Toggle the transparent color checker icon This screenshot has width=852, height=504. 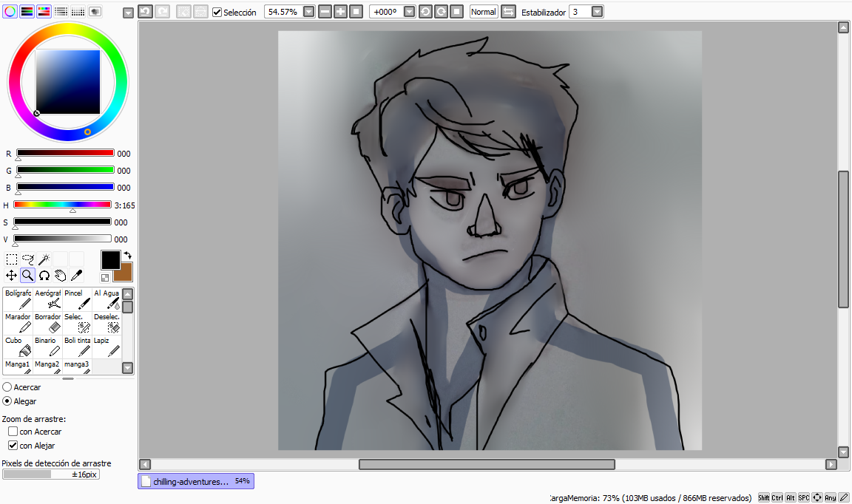pos(105,278)
